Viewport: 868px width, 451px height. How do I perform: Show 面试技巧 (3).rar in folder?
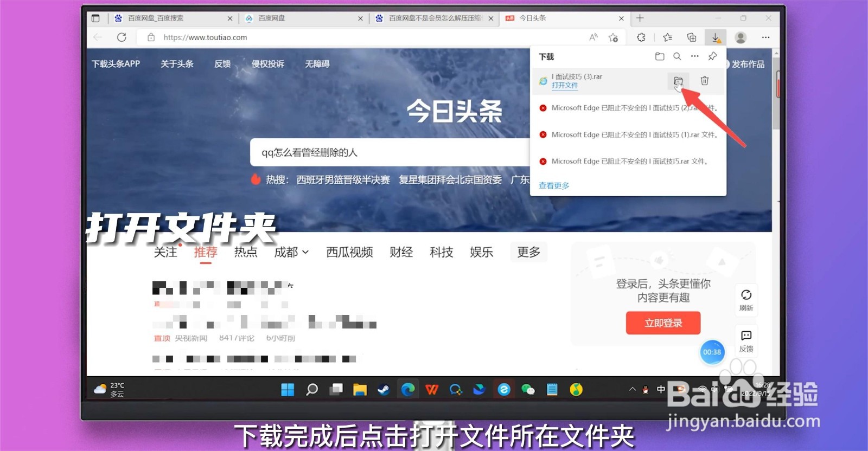678,81
